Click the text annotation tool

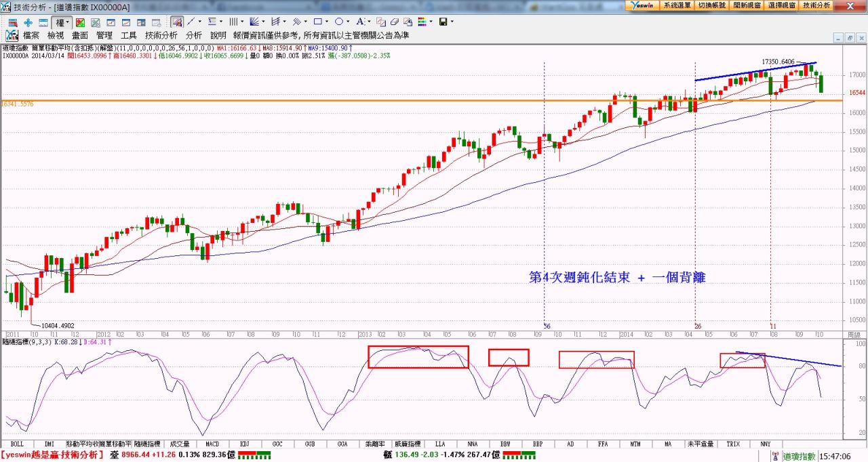(x=361, y=22)
